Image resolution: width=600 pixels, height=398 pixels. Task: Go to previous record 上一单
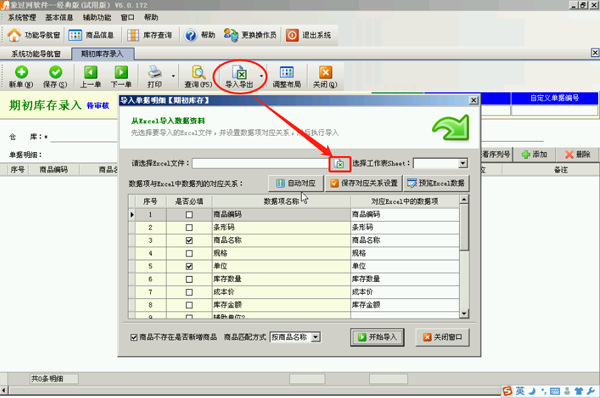90,77
